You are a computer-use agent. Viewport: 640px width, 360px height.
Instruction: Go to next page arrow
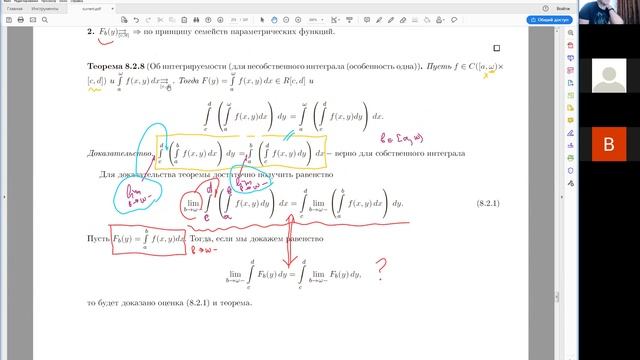point(220,20)
